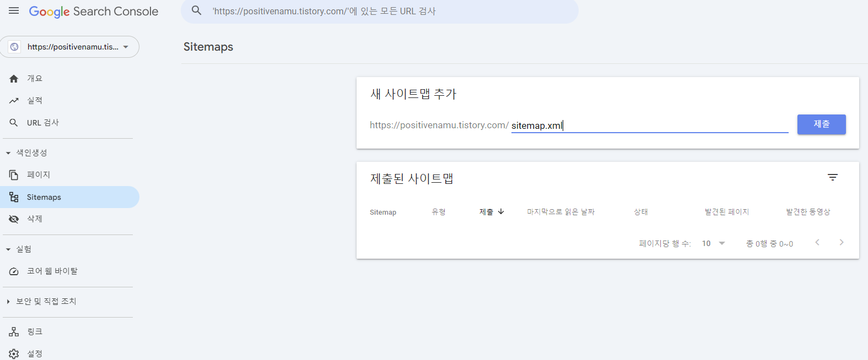Sort by the 유형 column header

(439, 212)
